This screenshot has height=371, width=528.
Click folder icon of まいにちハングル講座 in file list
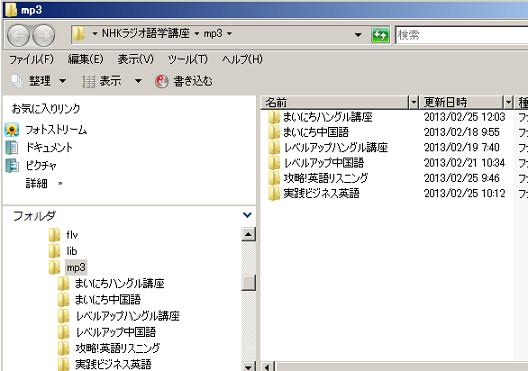[x=274, y=117]
